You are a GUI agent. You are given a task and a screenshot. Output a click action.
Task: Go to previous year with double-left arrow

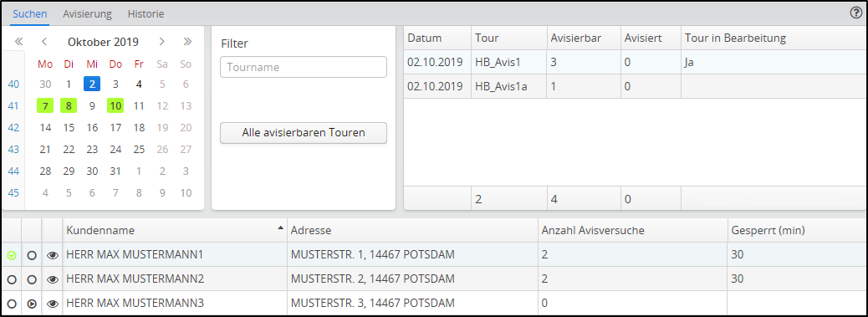(x=18, y=42)
